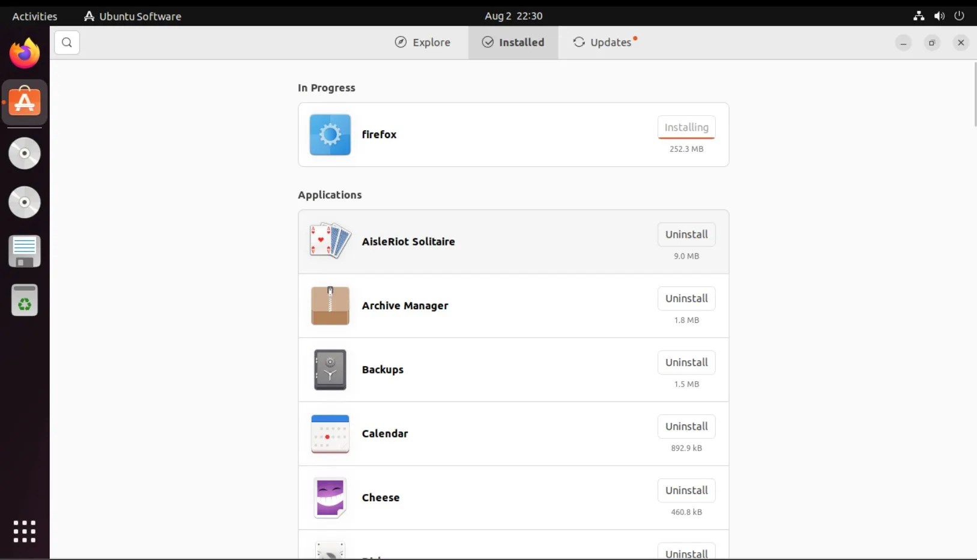Viewport: 977px width, 560px height.
Task: Click the firefox Installing progress indicator
Action: pyautogui.click(x=686, y=127)
